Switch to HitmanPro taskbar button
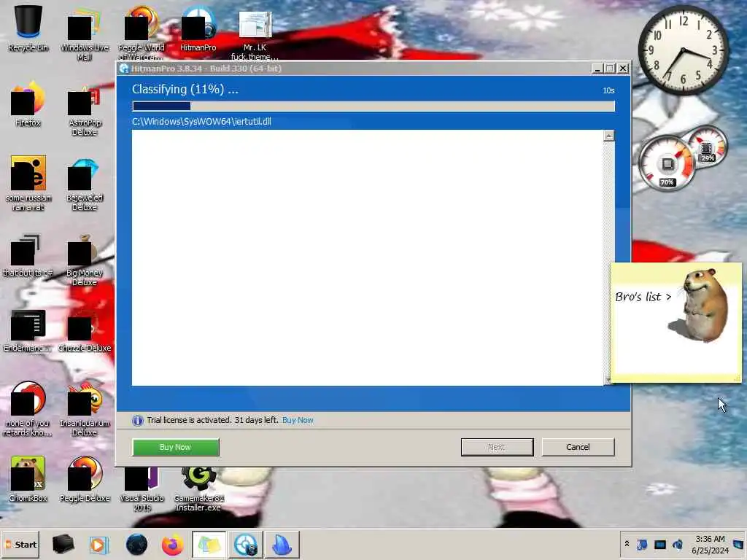 (246, 544)
